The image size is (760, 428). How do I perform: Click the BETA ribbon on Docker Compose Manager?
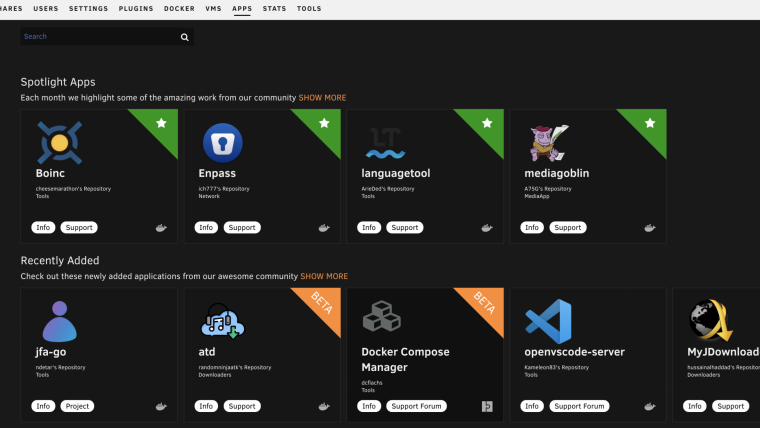(485, 303)
